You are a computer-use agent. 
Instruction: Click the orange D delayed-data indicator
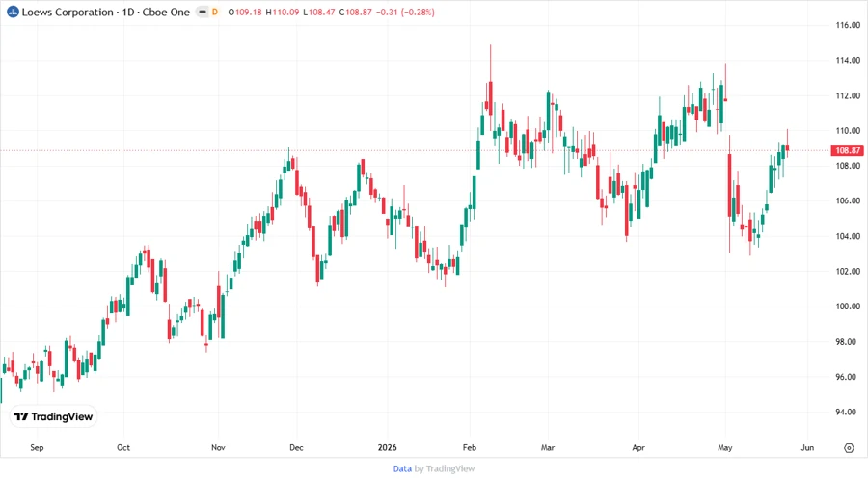click(x=215, y=12)
